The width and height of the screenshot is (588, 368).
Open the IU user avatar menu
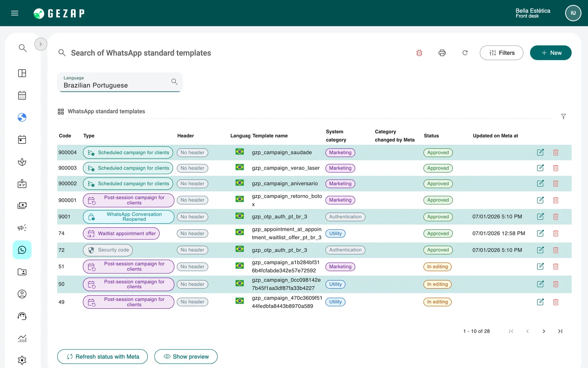coord(573,13)
